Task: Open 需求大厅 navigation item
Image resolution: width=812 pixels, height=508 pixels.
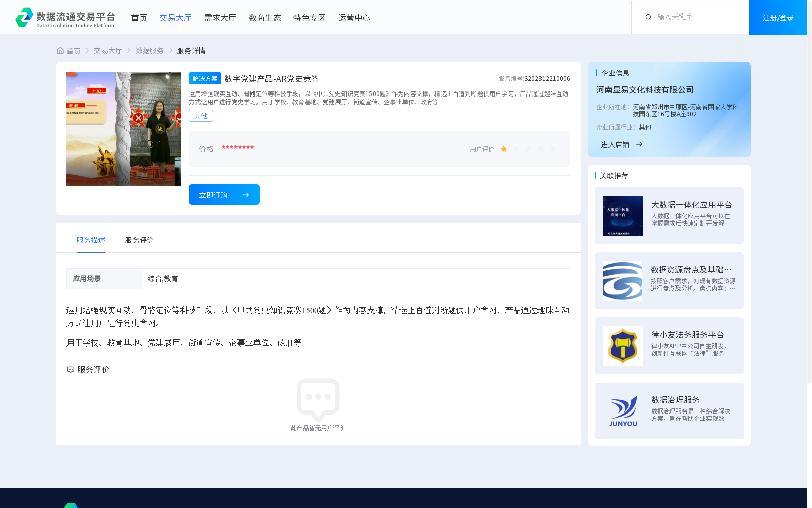Action: (x=220, y=18)
